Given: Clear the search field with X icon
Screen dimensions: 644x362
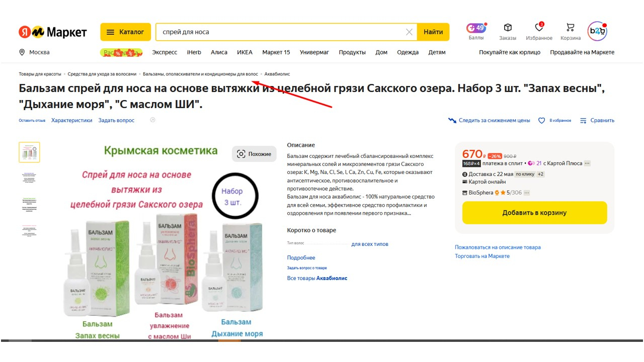Looking at the screenshot, I should [x=410, y=32].
